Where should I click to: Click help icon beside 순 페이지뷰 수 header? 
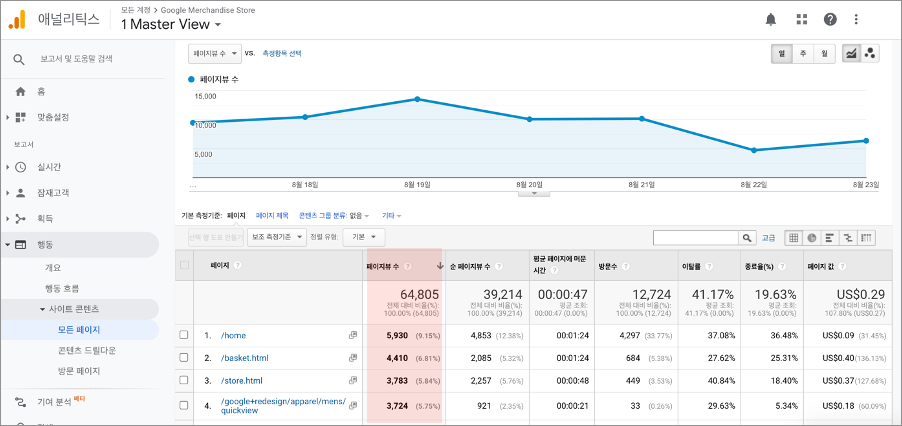(x=498, y=266)
